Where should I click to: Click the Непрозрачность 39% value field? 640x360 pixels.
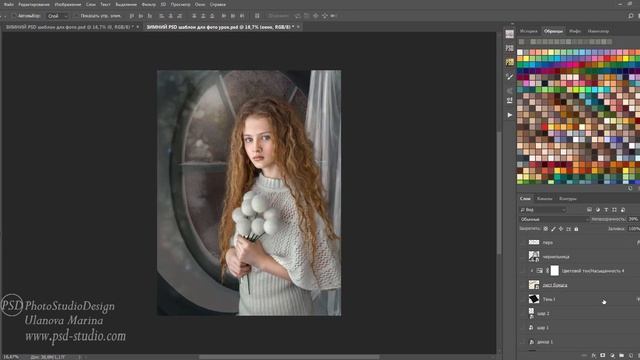click(633, 219)
